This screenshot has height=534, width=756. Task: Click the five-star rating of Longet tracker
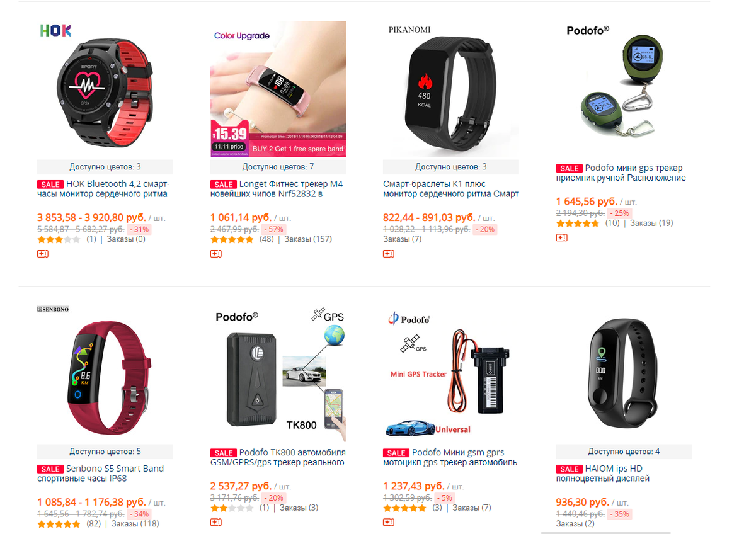click(x=232, y=239)
